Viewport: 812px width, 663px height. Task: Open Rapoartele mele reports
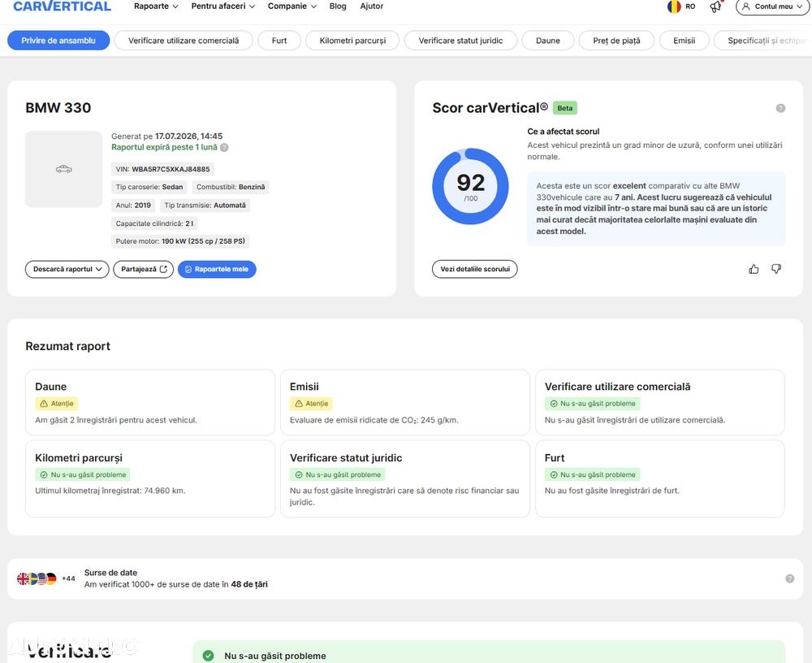tap(217, 269)
